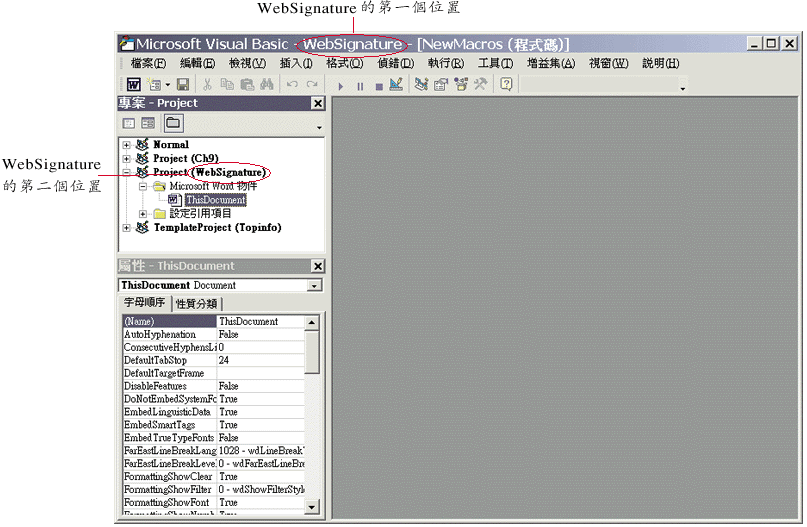Close the 專案 - Project panel
The image size is (807, 527).
click(x=318, y=103)
